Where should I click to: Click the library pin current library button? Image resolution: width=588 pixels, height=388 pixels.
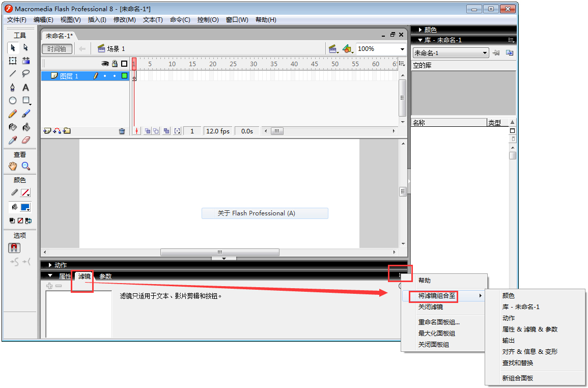tap(496, 53)
